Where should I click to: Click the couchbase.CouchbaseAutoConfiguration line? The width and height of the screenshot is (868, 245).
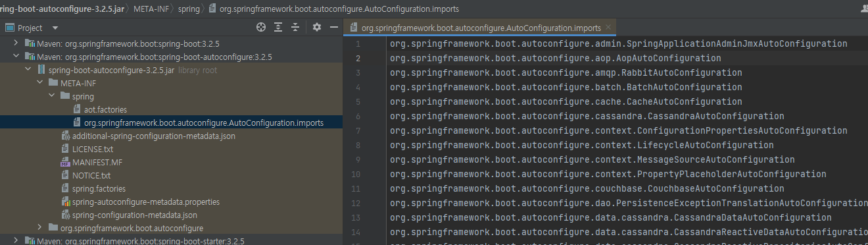(587, 188)
